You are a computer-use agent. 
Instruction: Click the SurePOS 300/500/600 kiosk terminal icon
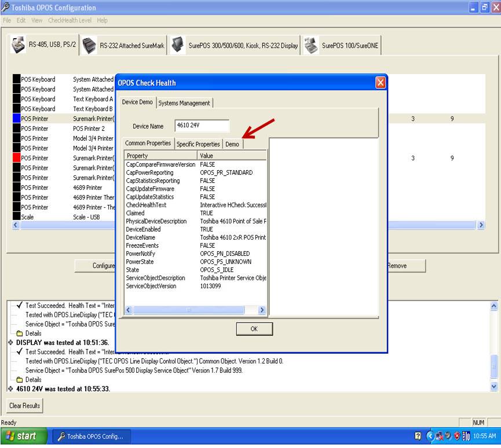pyautogui.click(x=178, y=45)
